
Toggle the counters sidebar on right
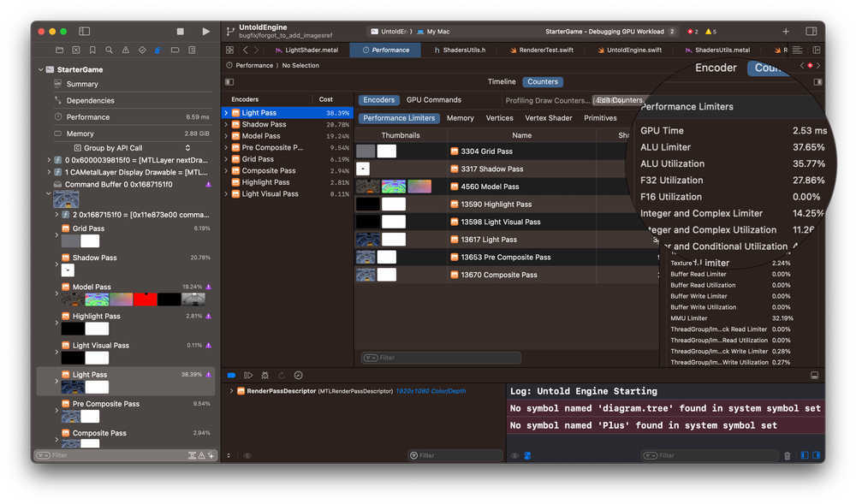click(817, 82)
